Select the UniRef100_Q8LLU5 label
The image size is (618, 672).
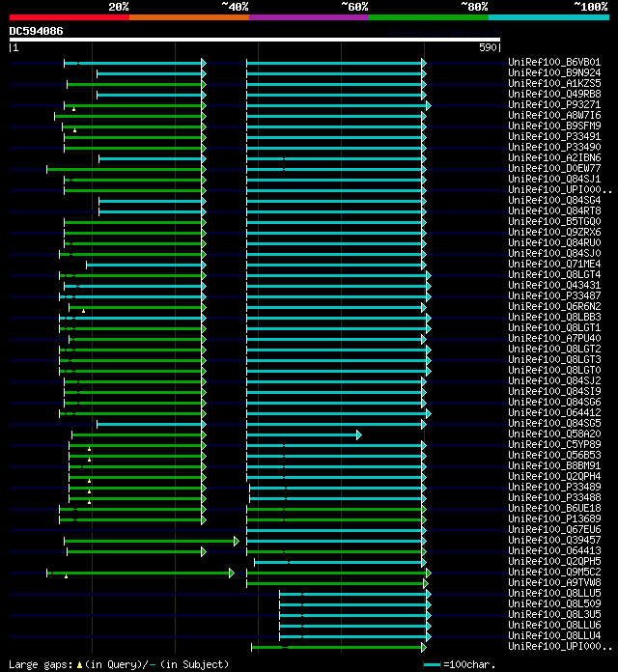click(554, 593)
